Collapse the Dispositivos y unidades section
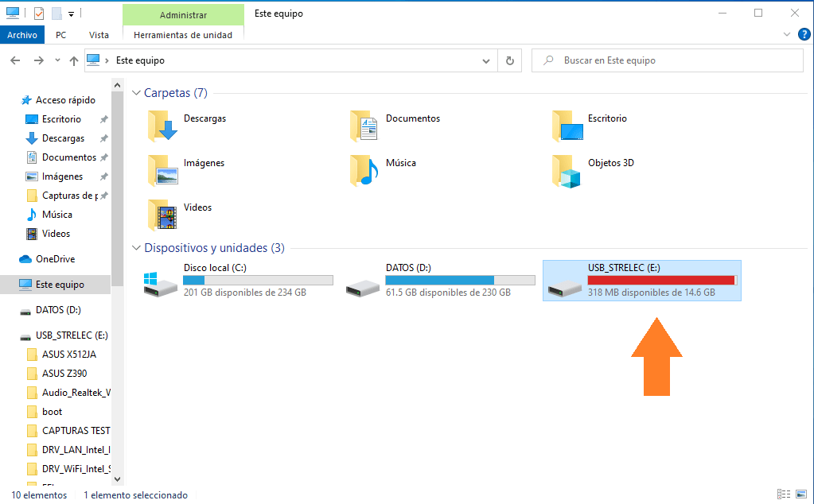Image resolution: width=814 pixels, height=504 pixels. click(x=136, y=248)
